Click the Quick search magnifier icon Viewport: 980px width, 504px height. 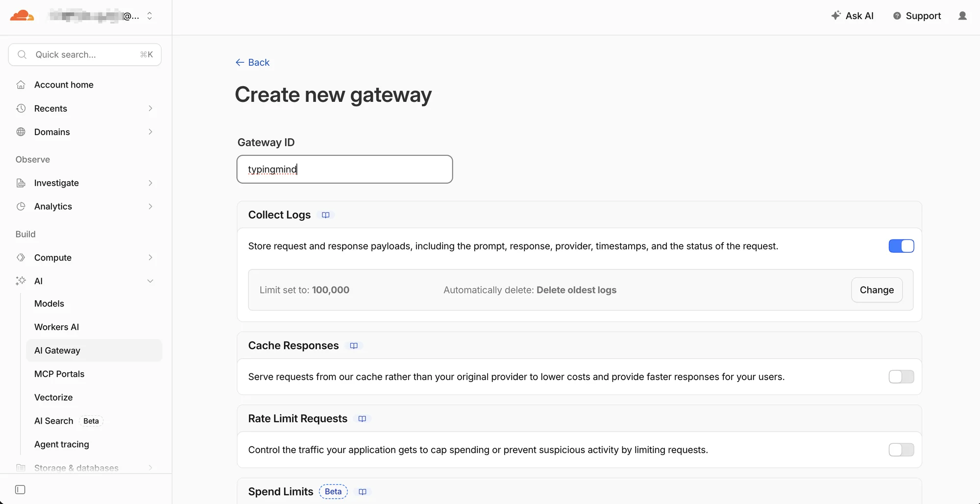coord(22,54)
